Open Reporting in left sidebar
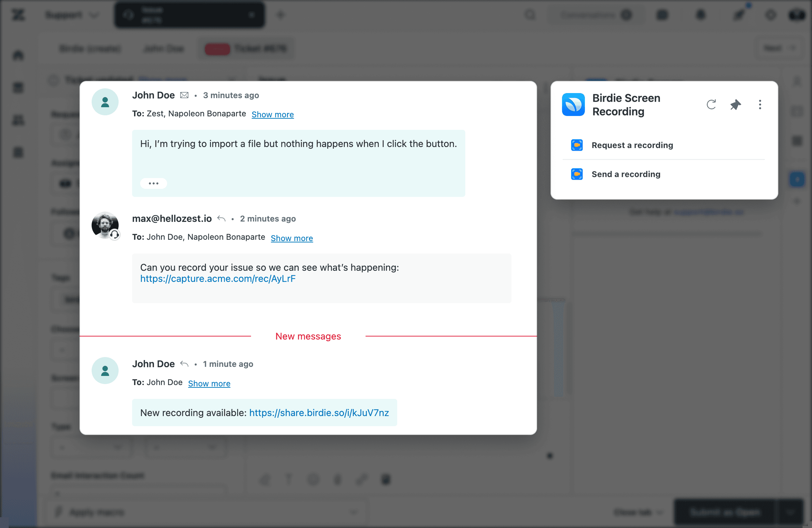This screenshot has width=812, height=528. 18,152
